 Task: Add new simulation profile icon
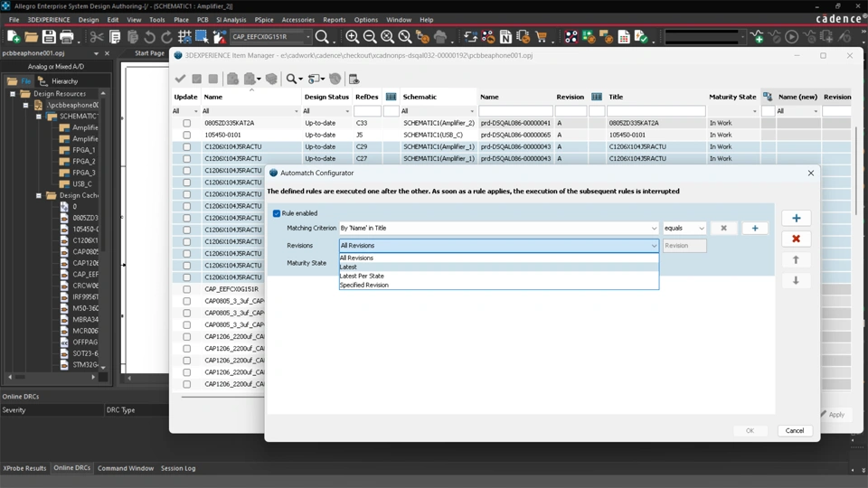click(x=757, y=37)
